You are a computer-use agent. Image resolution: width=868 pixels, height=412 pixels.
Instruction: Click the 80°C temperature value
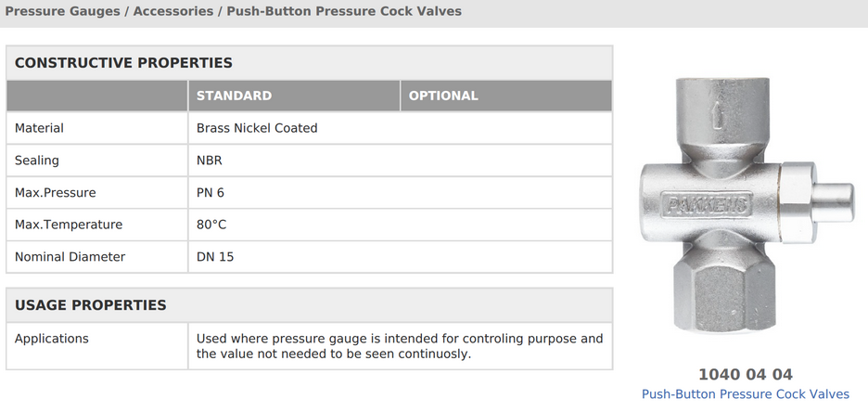coord(211,225)
